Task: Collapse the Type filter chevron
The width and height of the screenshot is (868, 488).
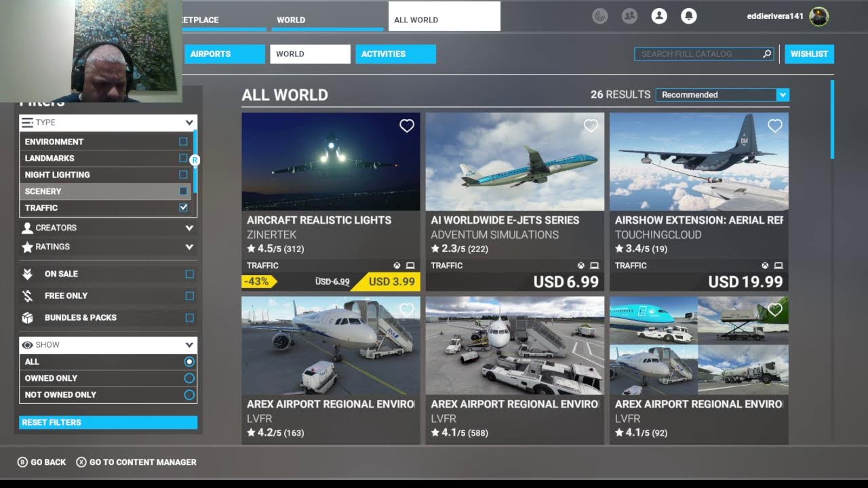Action: pyautogui.click(x=189, y=123)
